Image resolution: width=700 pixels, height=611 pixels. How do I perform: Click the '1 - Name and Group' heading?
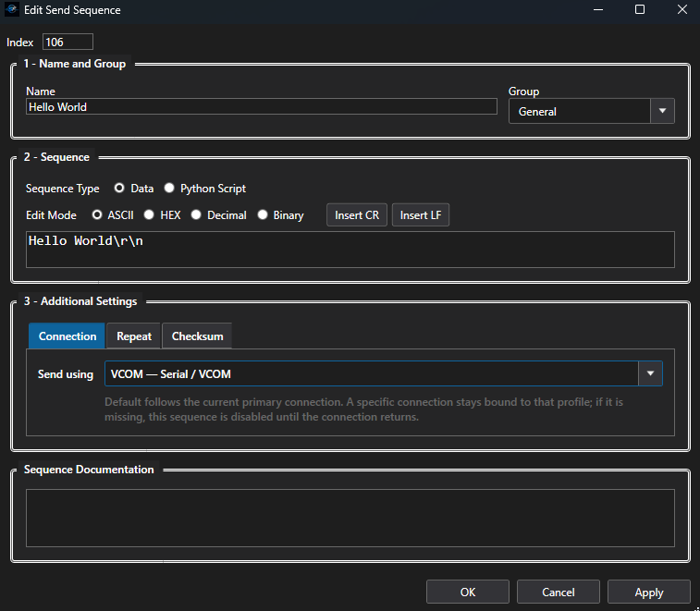[x=75, y=64]
